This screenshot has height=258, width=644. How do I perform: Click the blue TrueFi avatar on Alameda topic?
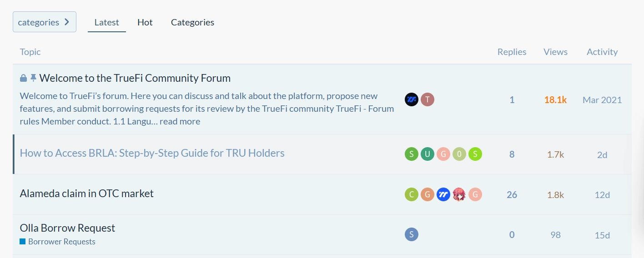click(x=443, y=194)
